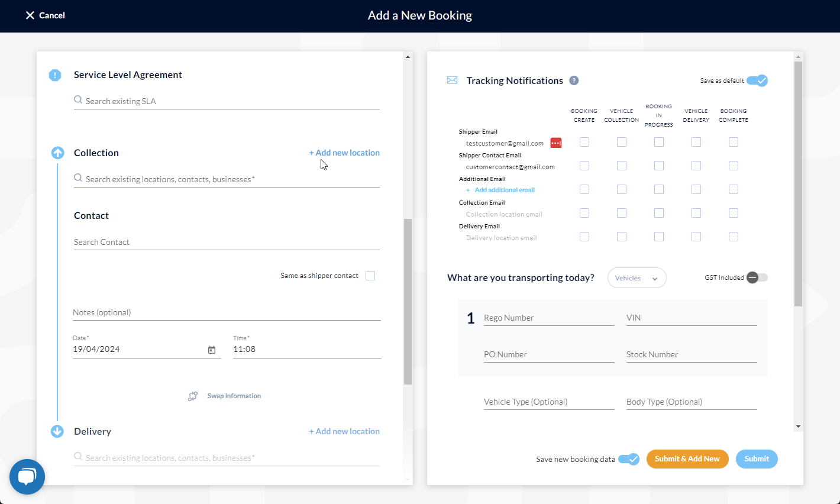Open the collection date calendar picker

212,350
